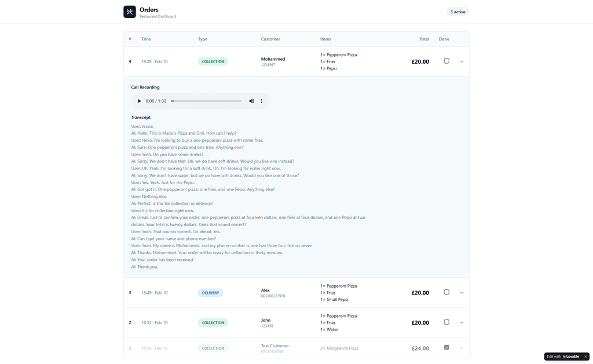
Task: Click the 18:16 · Feb 10 time
Action: [154, 348]
